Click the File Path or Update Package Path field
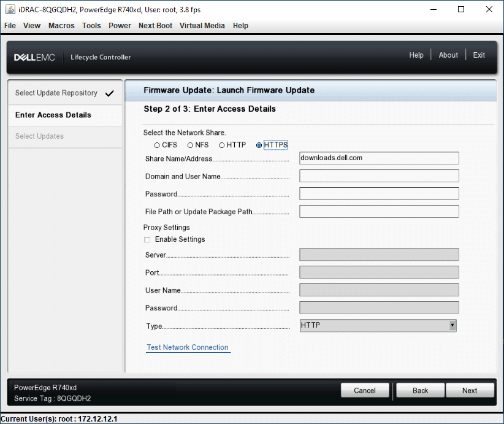Screen dimensions: 504x424 coord(379,211)
